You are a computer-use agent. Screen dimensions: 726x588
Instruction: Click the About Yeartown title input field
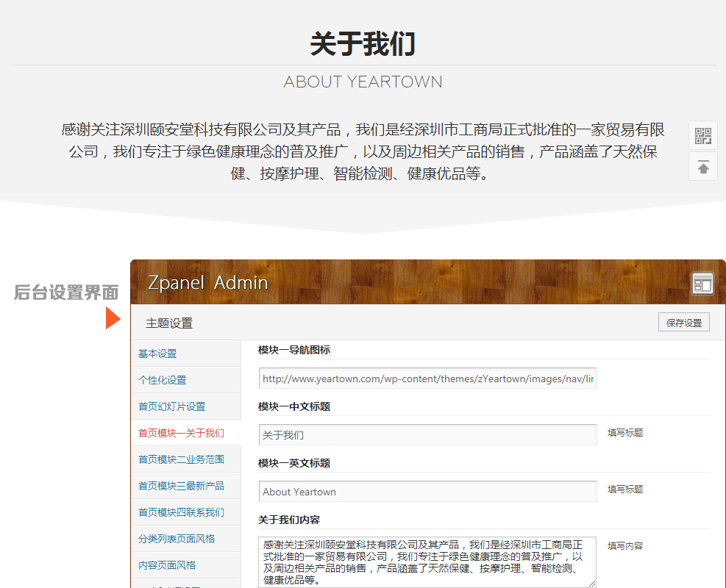[428, 491]
